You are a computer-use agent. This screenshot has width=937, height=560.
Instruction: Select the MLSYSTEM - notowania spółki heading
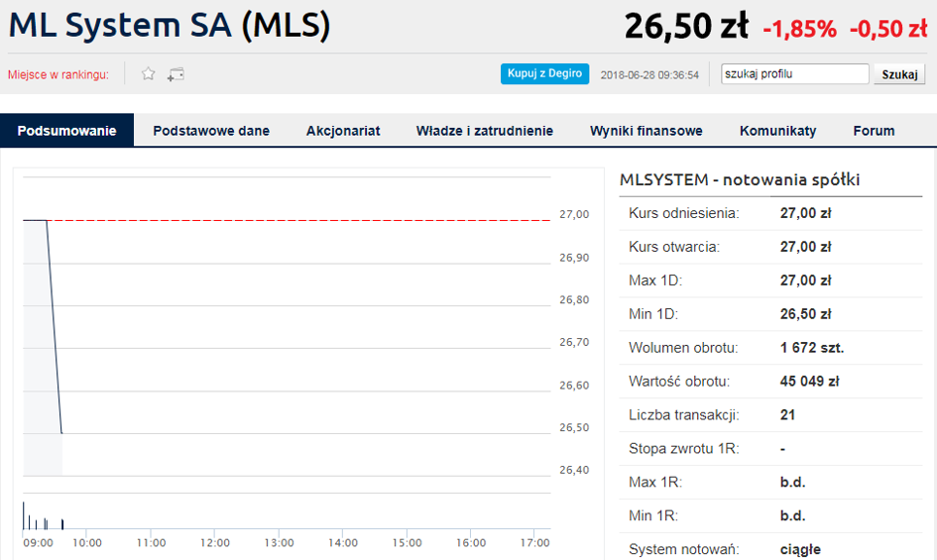click(740, 179)
